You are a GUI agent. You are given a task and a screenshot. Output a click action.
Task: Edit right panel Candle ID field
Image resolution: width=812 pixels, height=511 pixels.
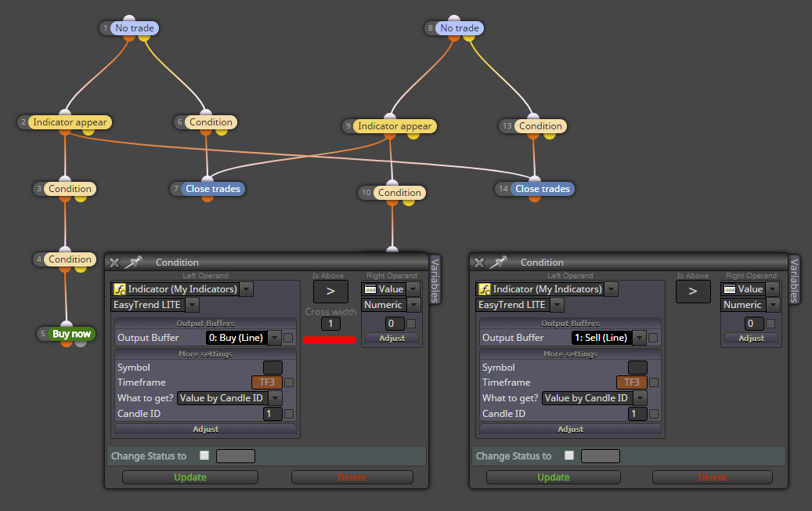[x=637, y=414]
